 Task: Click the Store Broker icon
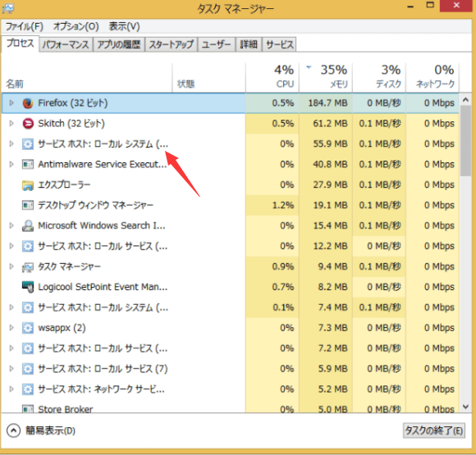[28, 409]
